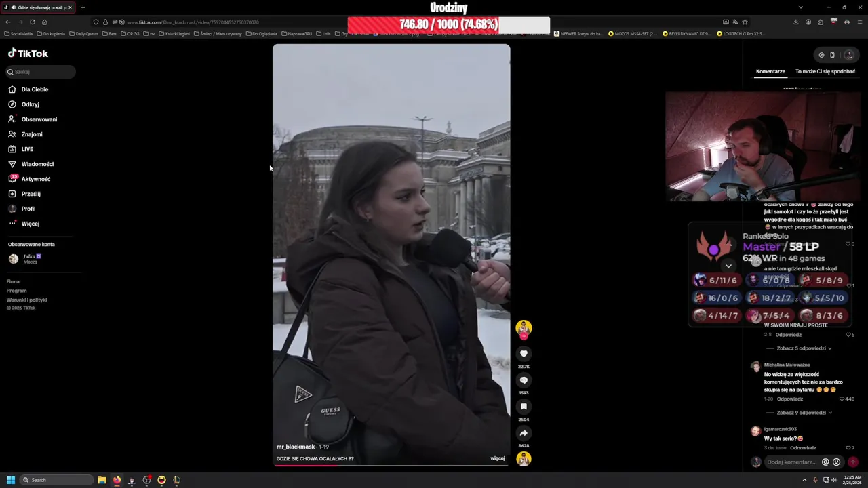The height and width of the screenshot is (488, 868).
Task: Close the TikTok browser tab
Action: [70, 7]
